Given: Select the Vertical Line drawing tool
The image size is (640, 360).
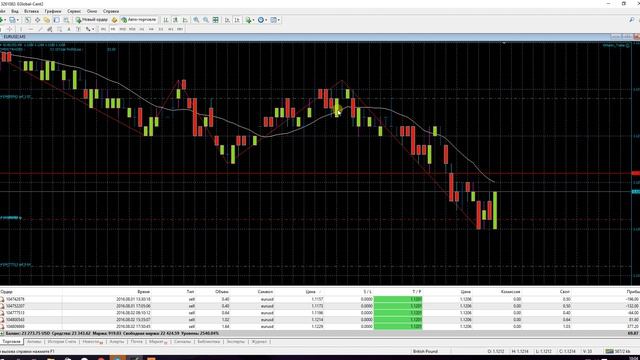Looking at the screenshot, I should click(x=21, y=29).
